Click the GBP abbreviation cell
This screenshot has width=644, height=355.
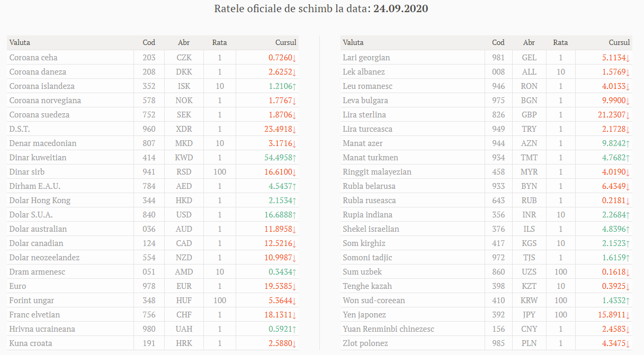pos(529,115)
